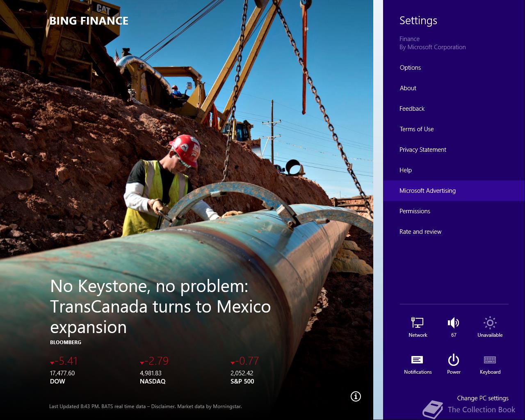Open Terms of Use
The height and width of the screenshot is (420, 525).
(454, 129)
